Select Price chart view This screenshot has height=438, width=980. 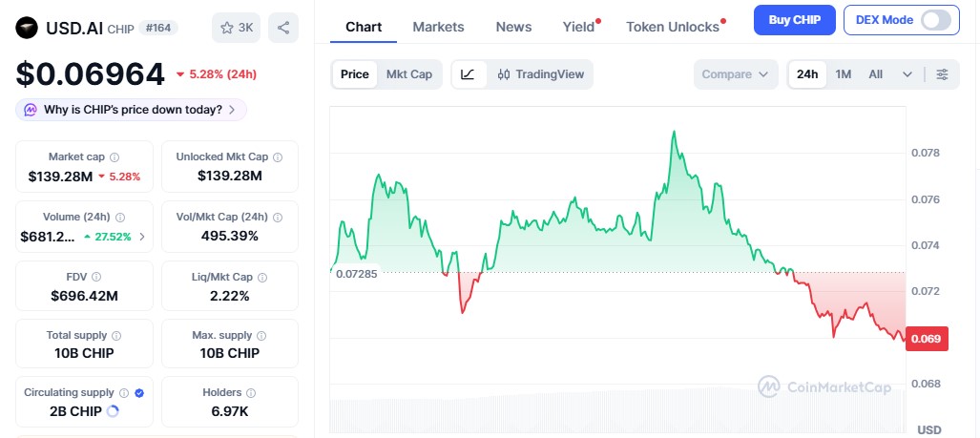(354, 74)
